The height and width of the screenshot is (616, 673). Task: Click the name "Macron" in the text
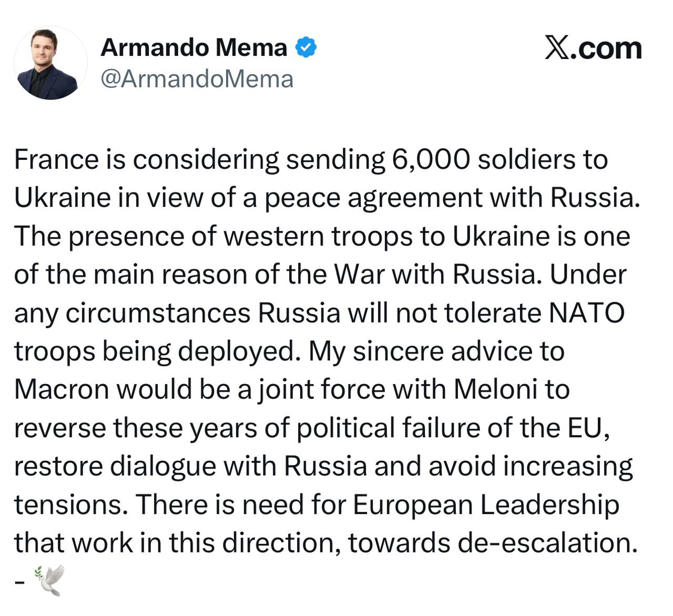(60, 390)
